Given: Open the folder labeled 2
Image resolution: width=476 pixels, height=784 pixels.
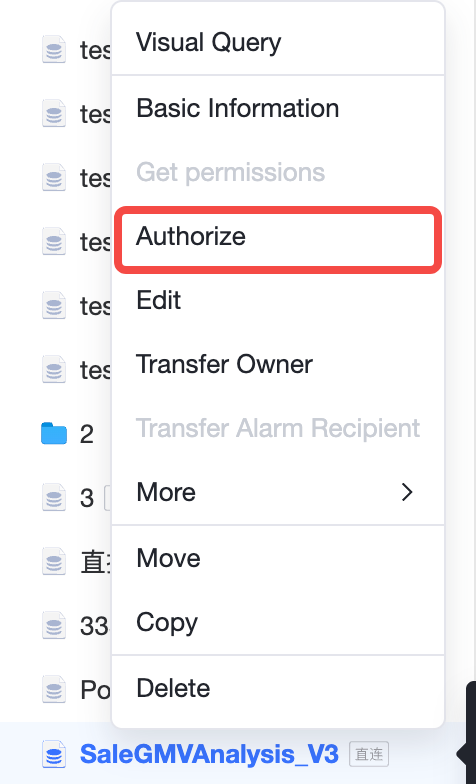Looking at the screenshot, I should [86, 434].
